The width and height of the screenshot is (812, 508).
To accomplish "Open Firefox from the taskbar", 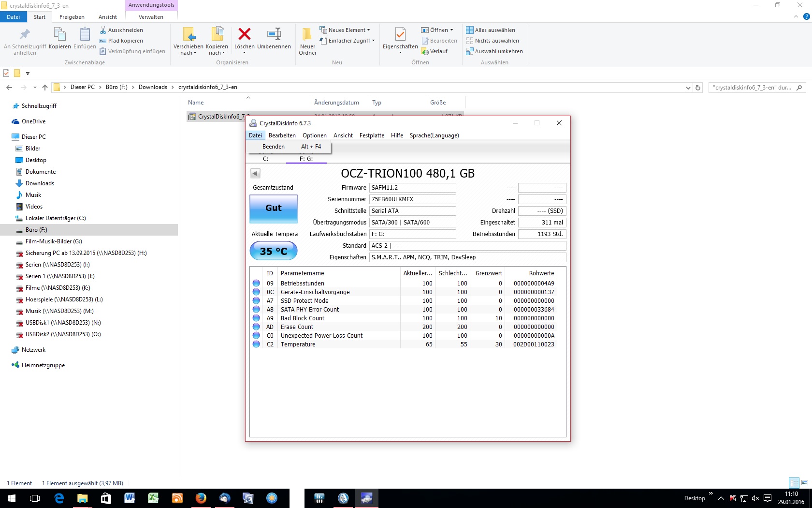I will 201,498.
